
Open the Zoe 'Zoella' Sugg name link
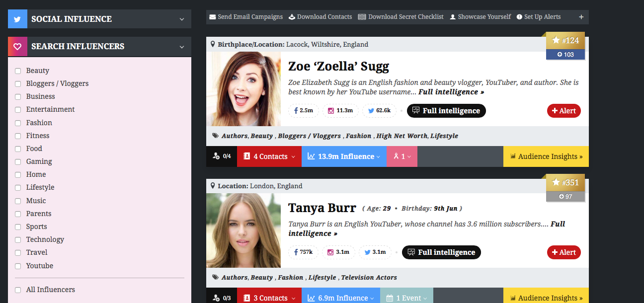pos(338,67)
